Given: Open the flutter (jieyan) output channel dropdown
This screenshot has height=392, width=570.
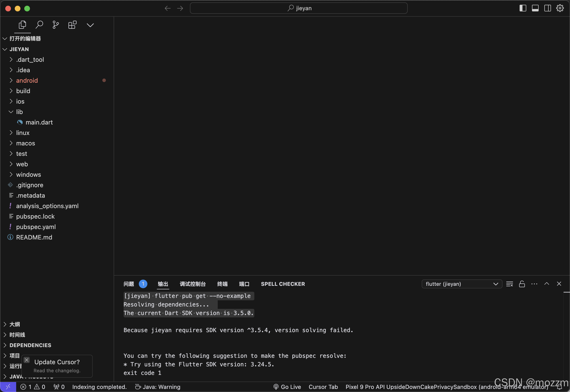Looking at the screenshot, I should 462,284.
